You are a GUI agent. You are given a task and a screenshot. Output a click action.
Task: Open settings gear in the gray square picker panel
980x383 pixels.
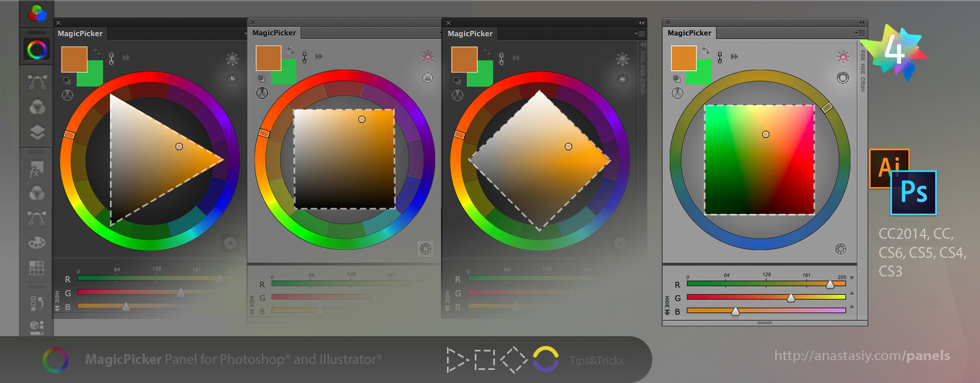click(428, 57)
